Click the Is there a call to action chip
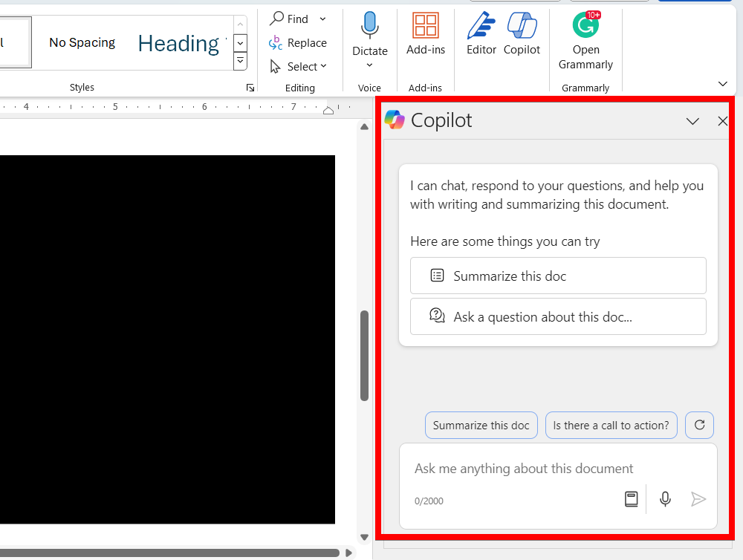 click(x=611, y=426)
